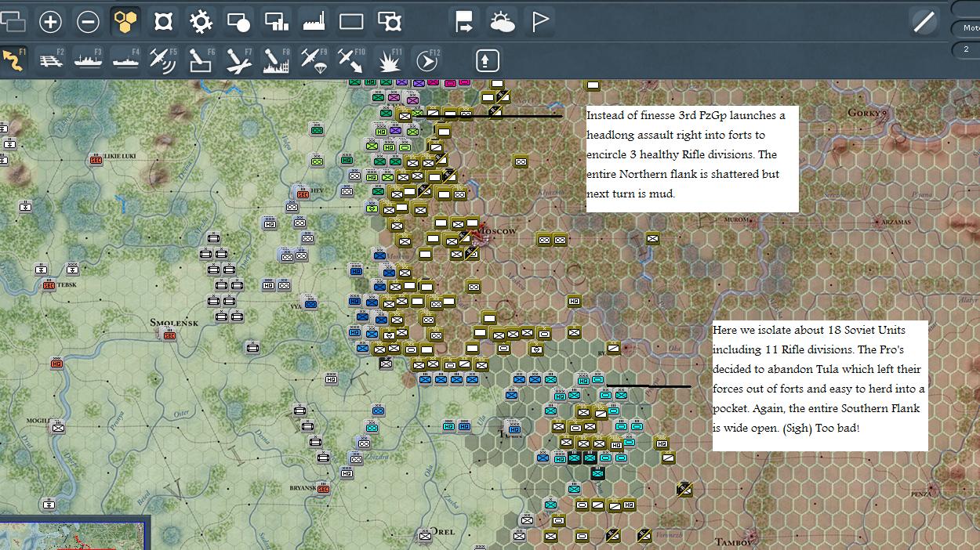Click the partially visible Mot button
The height and width of the screenshot is (550, 980).
[967, 27]
